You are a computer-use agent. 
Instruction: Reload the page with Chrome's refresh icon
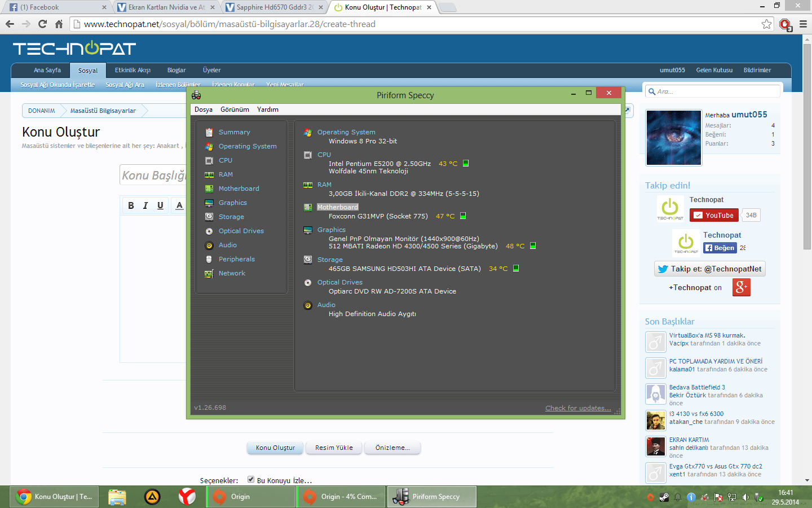tap(42, 24)
